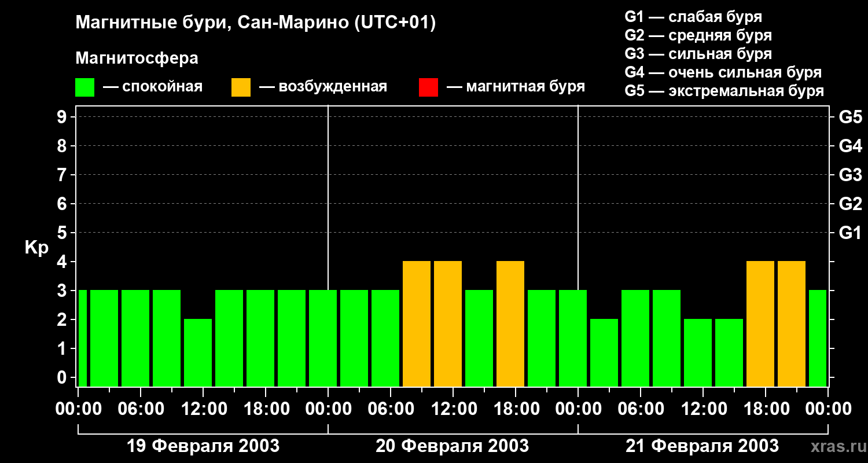Click the orange bar over 18:00 on 20 February
Viewport: 868px width, 463px height.
510,324
